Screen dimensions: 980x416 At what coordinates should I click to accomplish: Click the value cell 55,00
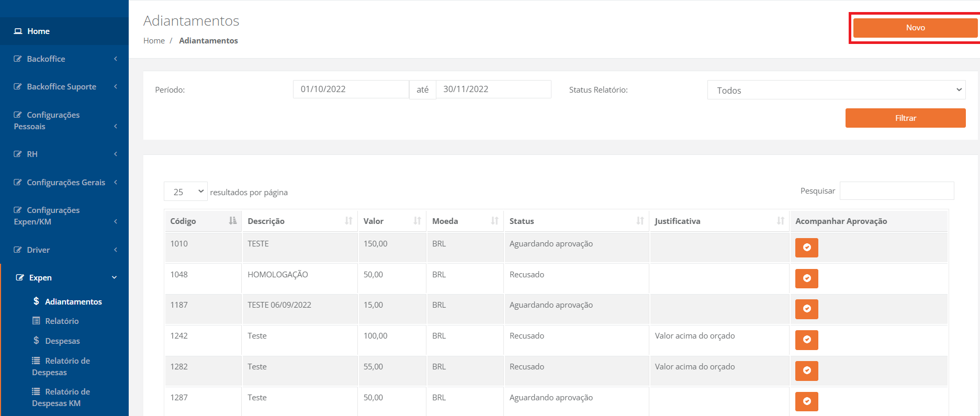(392, 370)
